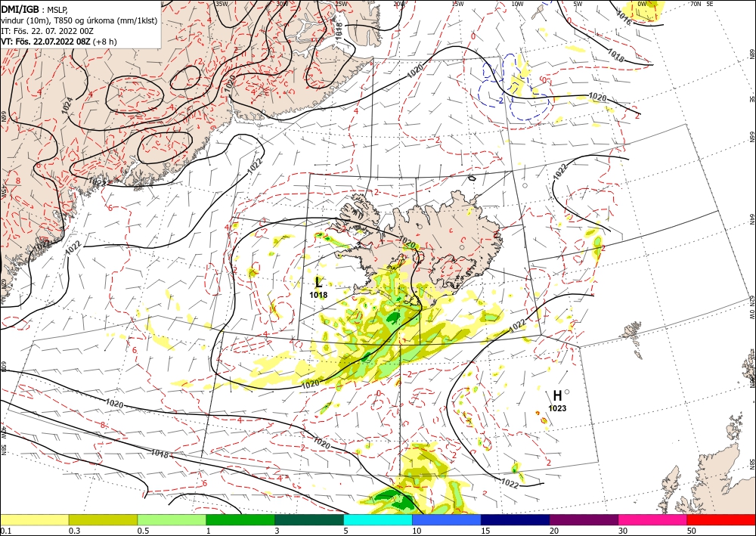Click the '1024' isobar label over Greenland

tap(68, 106)
